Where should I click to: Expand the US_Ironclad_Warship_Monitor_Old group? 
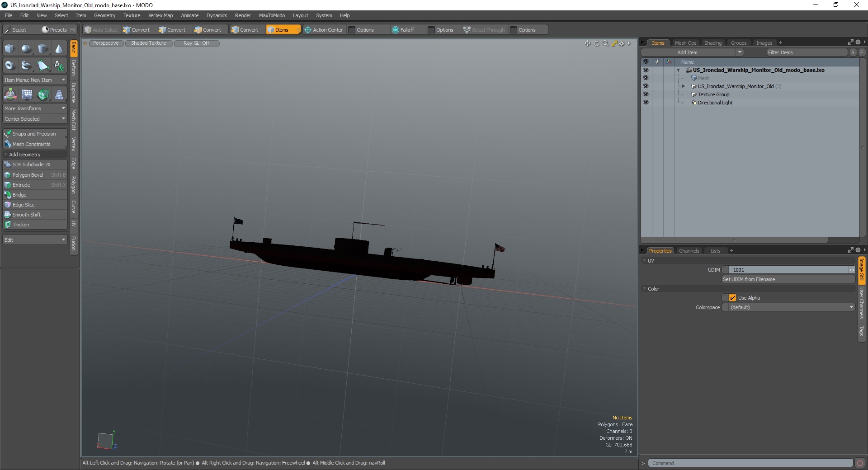684,86
